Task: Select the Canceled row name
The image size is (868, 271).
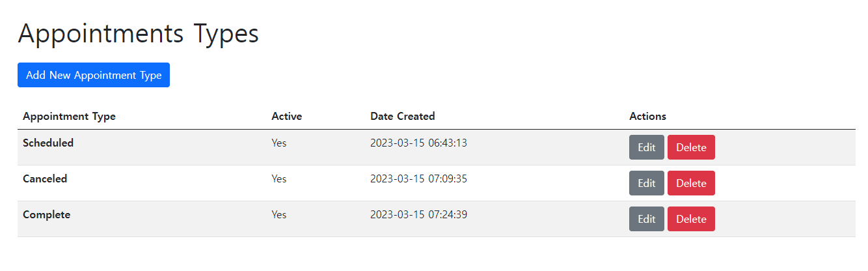Action: (x=45, y=178)
